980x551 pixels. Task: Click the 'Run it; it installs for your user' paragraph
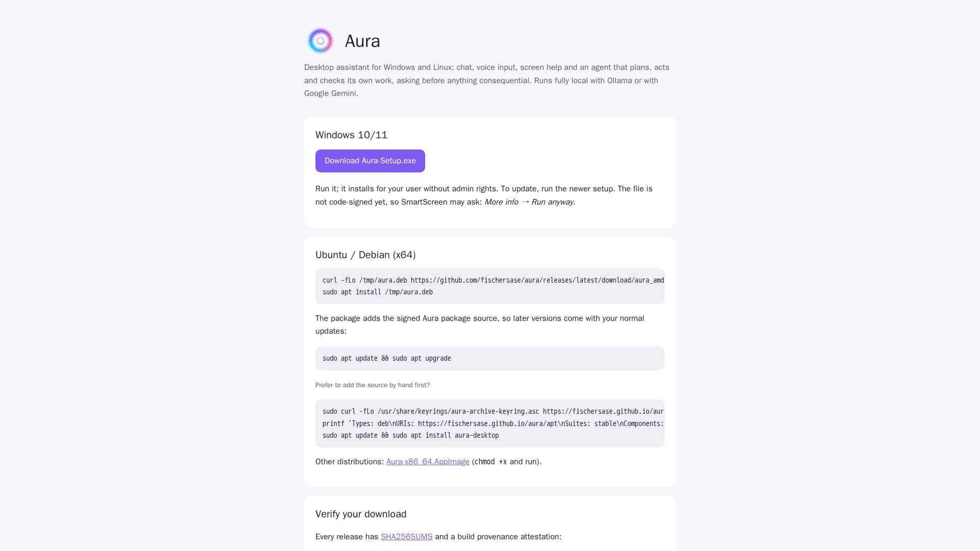tap(484, 195)
